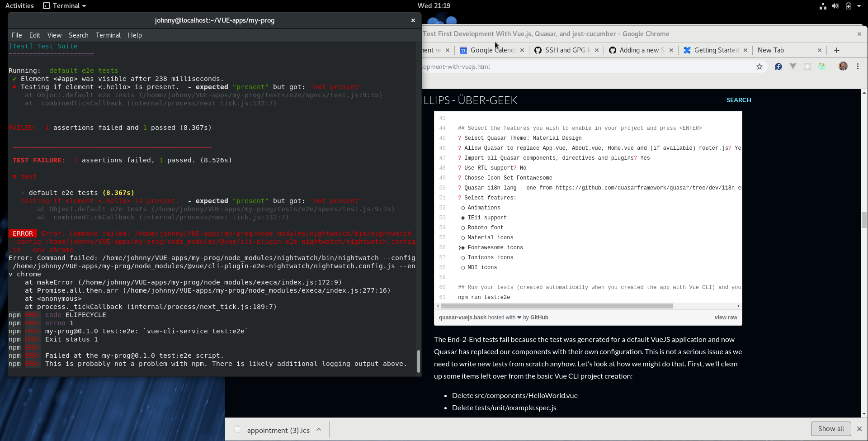Image resolution: width=868 pixels, height=441 pixels.
Task: Expand the appointment (3).ics download options chevron
Action: 319,430
